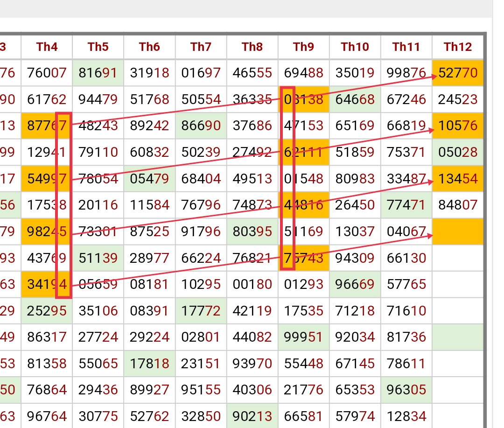Click the Th5 column header
This screenshot has width=504, height=428.
pos(98,47)
